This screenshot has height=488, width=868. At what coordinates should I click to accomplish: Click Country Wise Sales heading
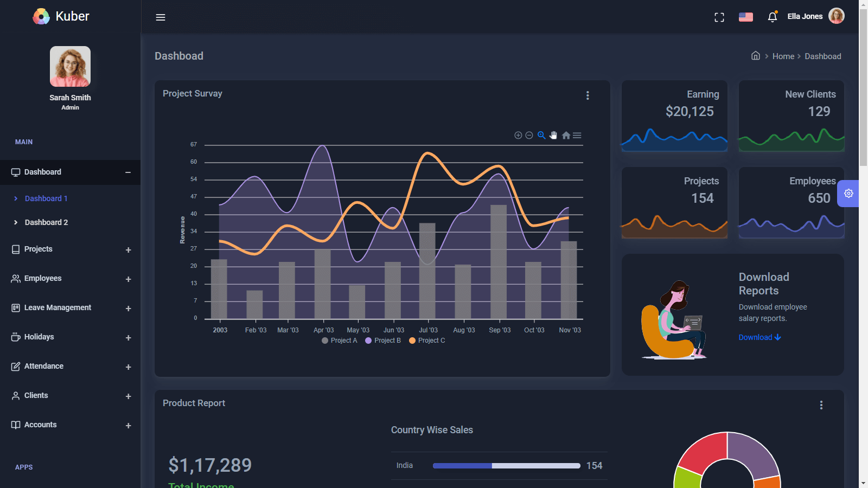pyautogui.click(x=432, y=430)
